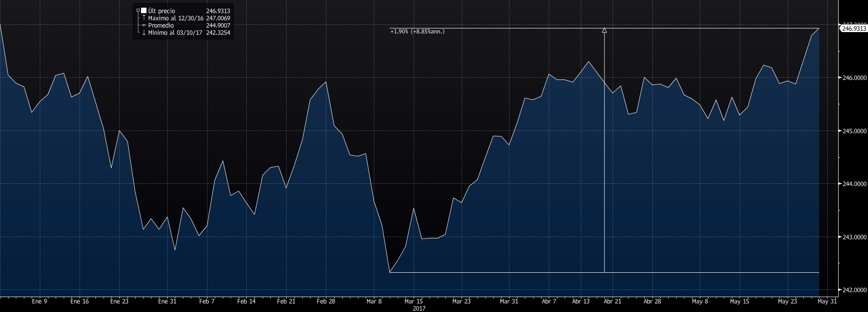The image size is (868, 312).
Task: Collapse the Últ precio legend tree
Action: pos(138,11)
